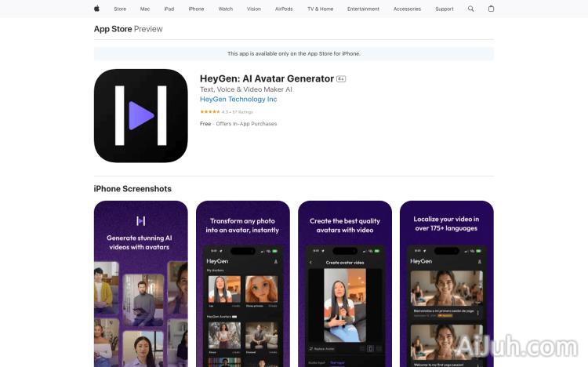Click the Free price label
Screen dimensions: 588x367
205,123
